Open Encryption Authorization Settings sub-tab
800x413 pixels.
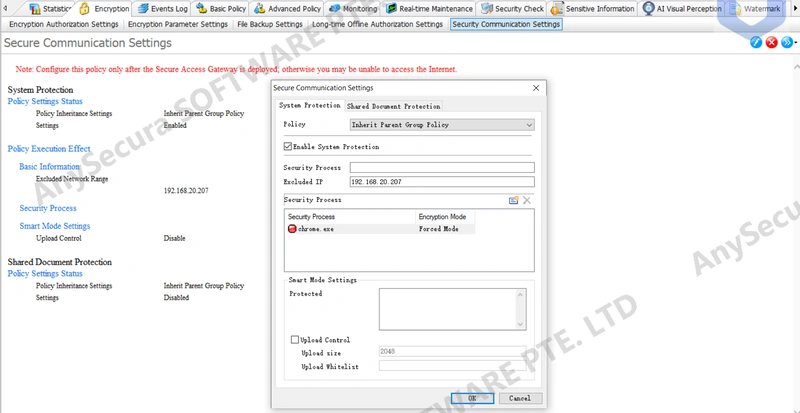64,24
